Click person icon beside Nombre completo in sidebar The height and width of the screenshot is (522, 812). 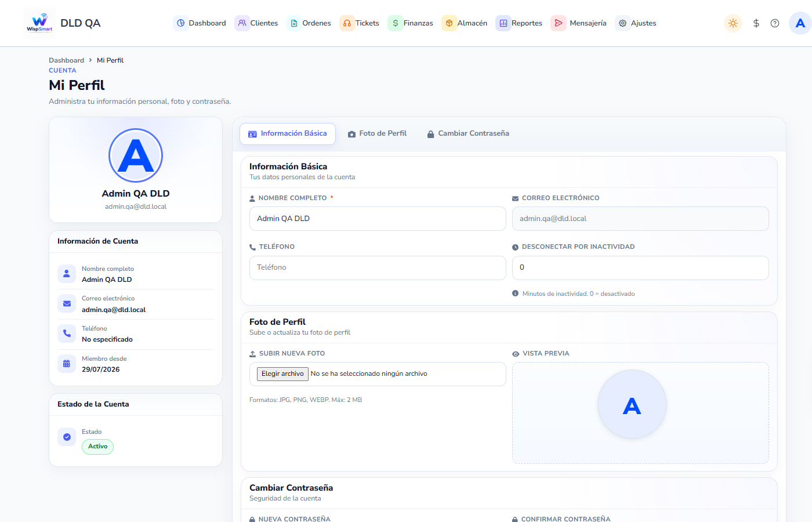click(x=67, y=274)
